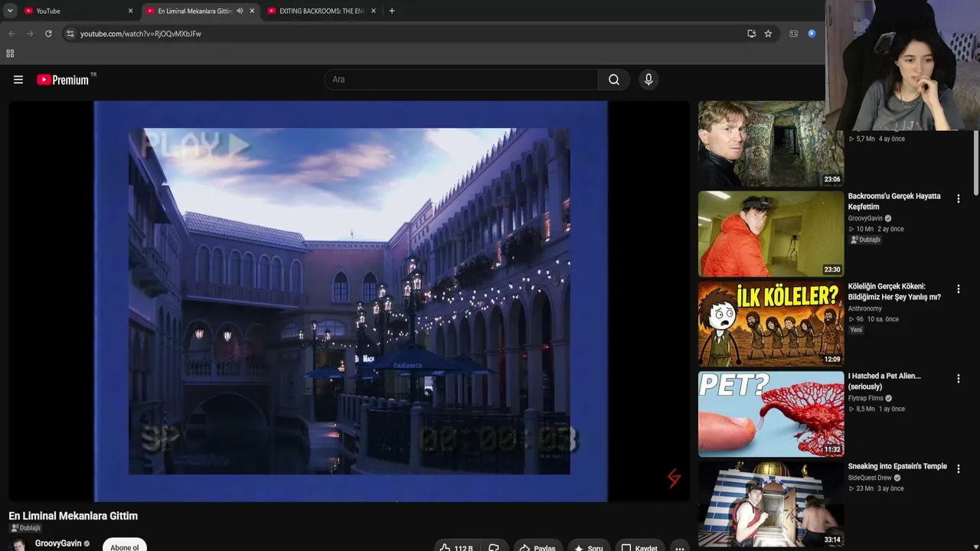
Task: Open the 23:06 tunnel video thumbnail
Action: [x=771, y=144]
